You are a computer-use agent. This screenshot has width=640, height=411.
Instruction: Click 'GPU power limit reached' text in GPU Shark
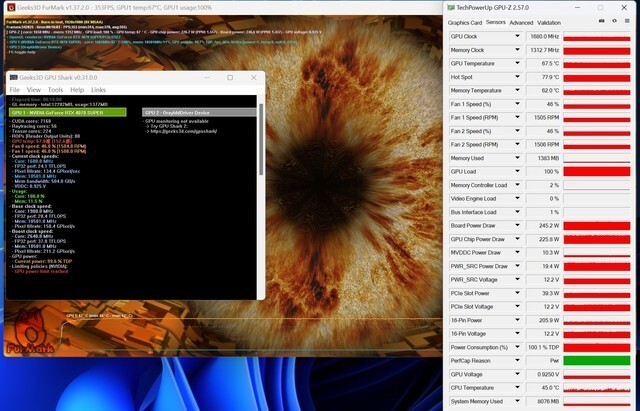pyautogui.click(x=41, y=271)
